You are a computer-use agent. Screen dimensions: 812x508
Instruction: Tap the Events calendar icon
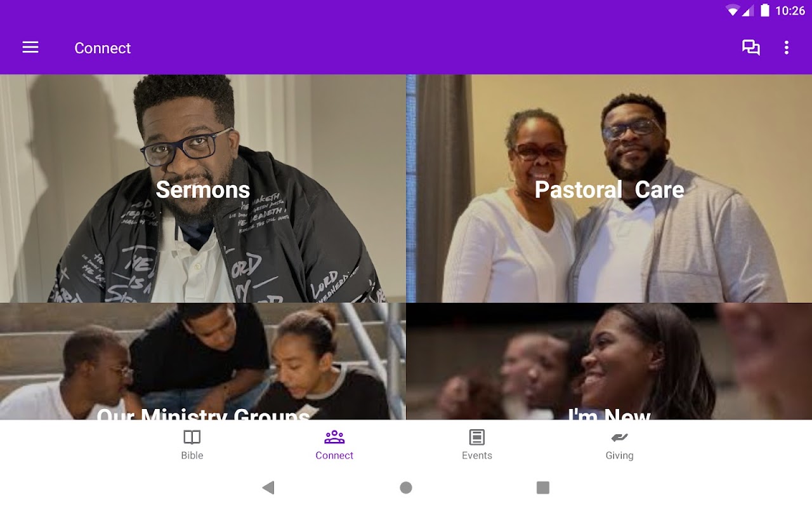pyautogui.click(x=477, y=437)
